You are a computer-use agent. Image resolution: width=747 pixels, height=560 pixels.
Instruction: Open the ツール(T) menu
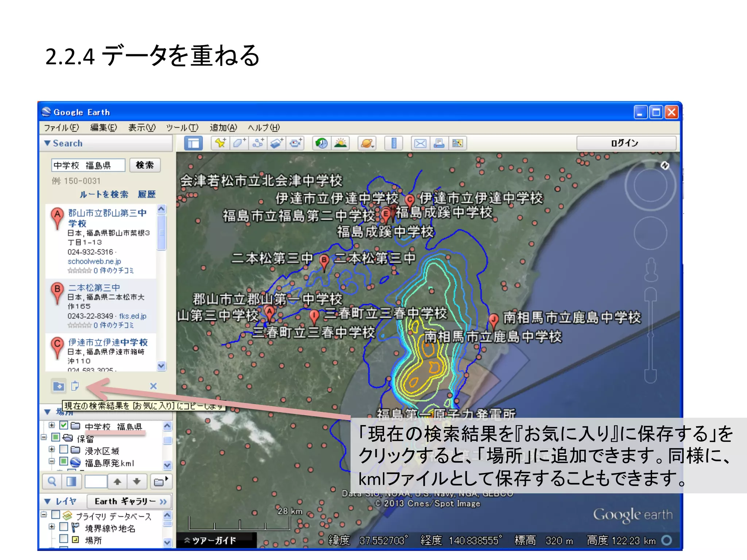point(182,128)
